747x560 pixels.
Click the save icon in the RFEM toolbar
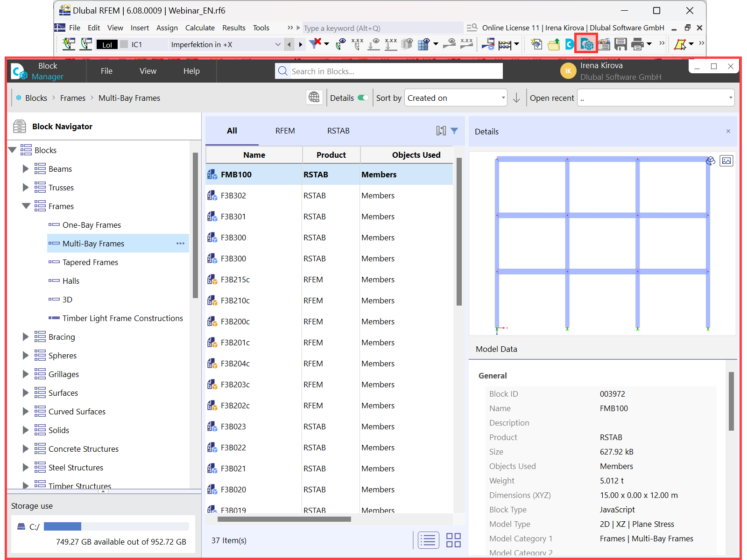click(621, 44)
